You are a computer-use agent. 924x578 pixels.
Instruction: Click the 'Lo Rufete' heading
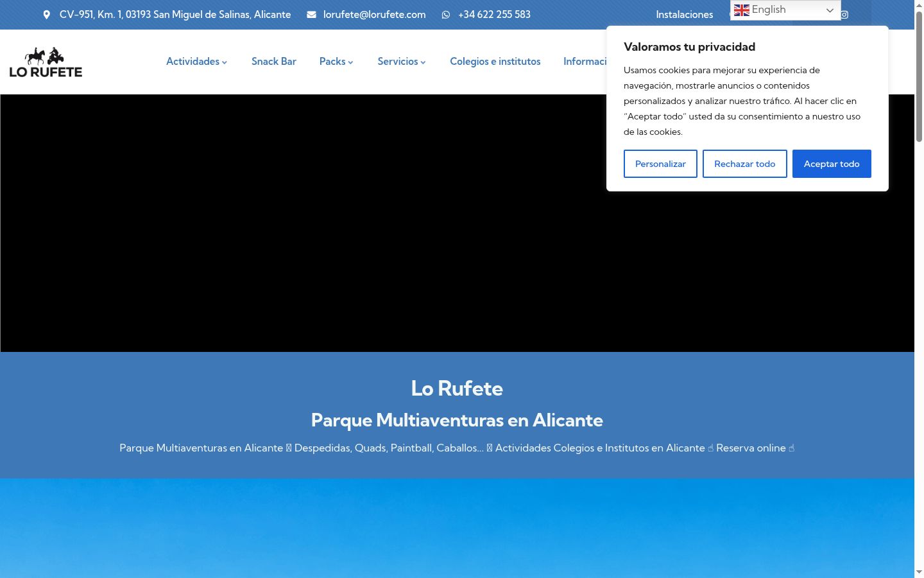point(457,389)
